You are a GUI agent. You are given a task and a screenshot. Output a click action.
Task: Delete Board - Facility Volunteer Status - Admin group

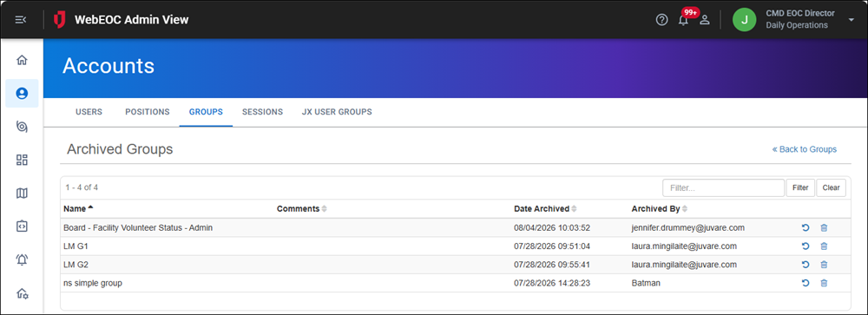coord(824,227)
